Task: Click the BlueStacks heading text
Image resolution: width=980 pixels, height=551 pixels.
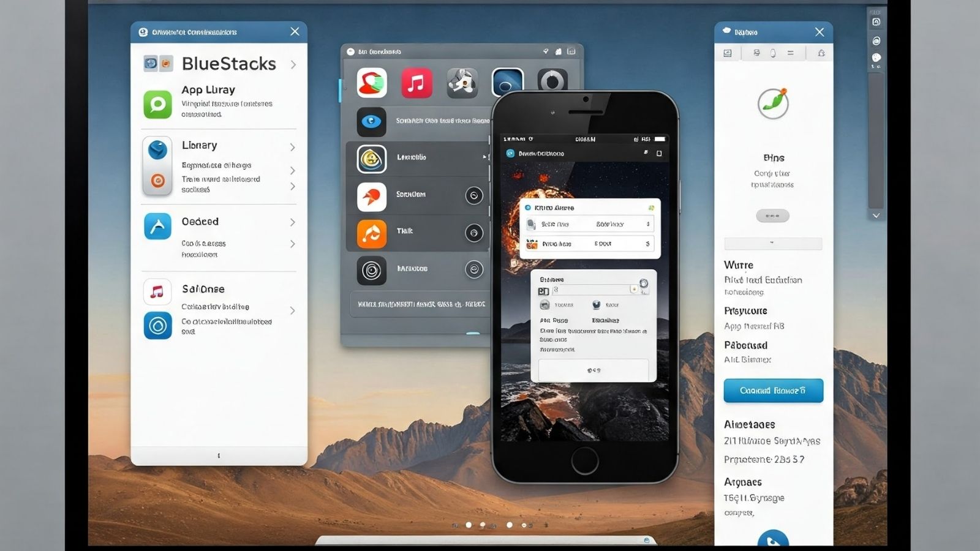Action: pos(229,64)
